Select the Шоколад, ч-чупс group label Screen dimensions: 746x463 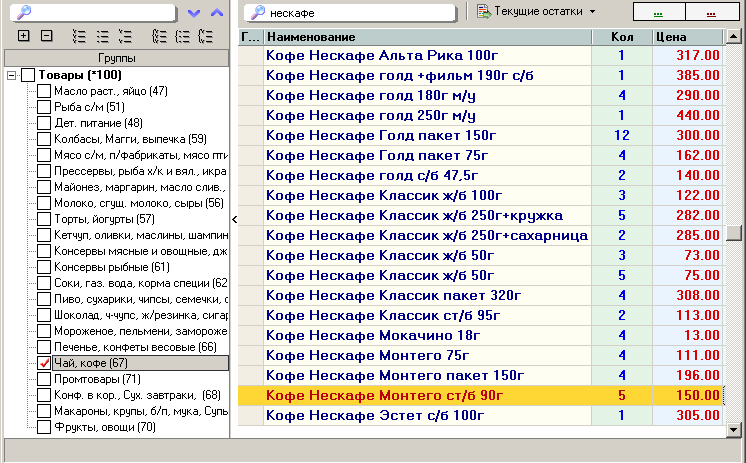pos(141,315)
